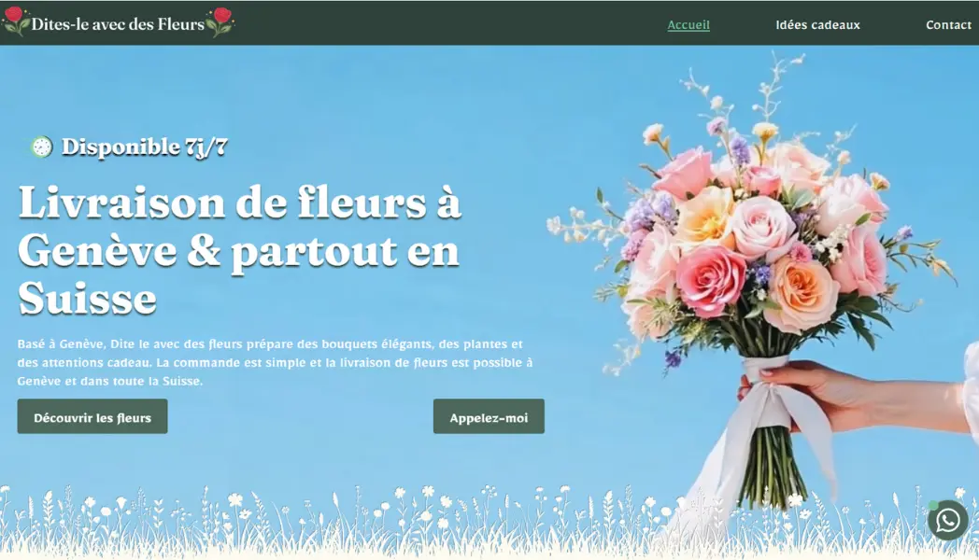Click the Dites-le avec des Fleurs title
The height and width of the screenshot is (560, 979).
117,25
